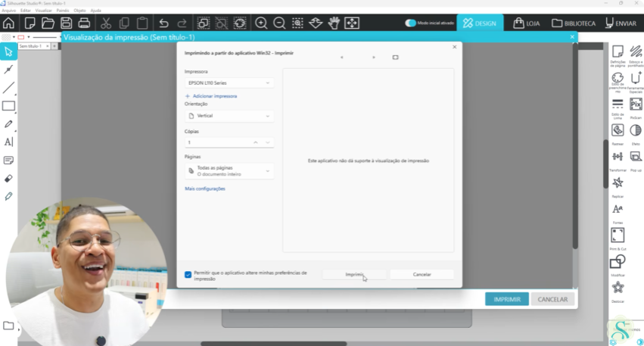
Task: Select the Eraser tool
Action: [x=8, y=179]
